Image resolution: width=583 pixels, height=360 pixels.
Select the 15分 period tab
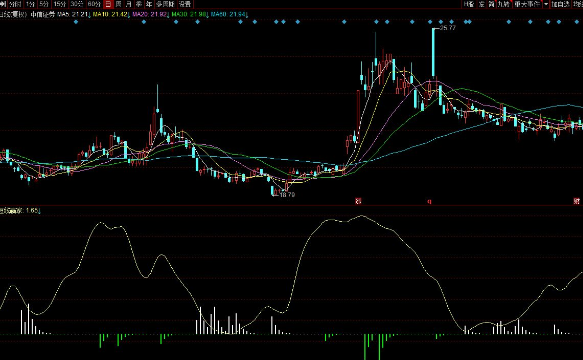click(59, 4)
